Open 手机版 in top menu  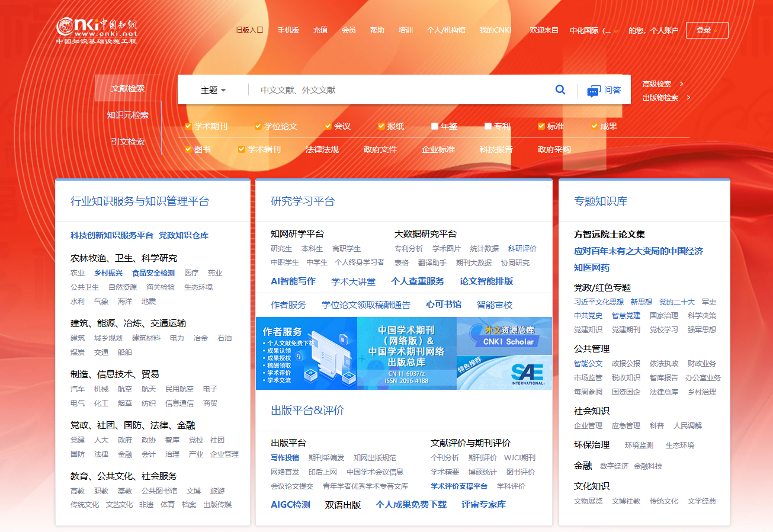point(288,30)
